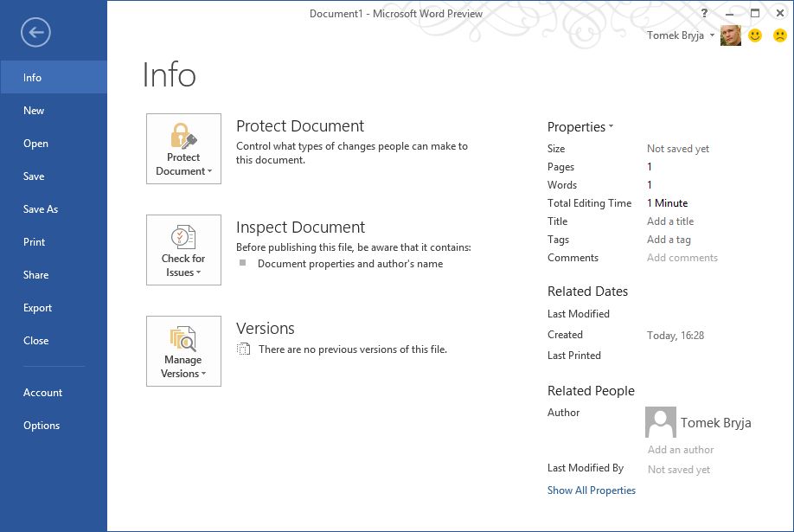
Task: Minimize the Word window
Action: click(729, 14)
